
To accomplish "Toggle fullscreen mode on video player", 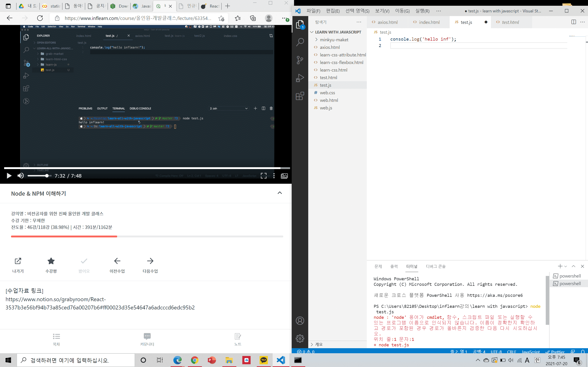I will click(264, 176).
